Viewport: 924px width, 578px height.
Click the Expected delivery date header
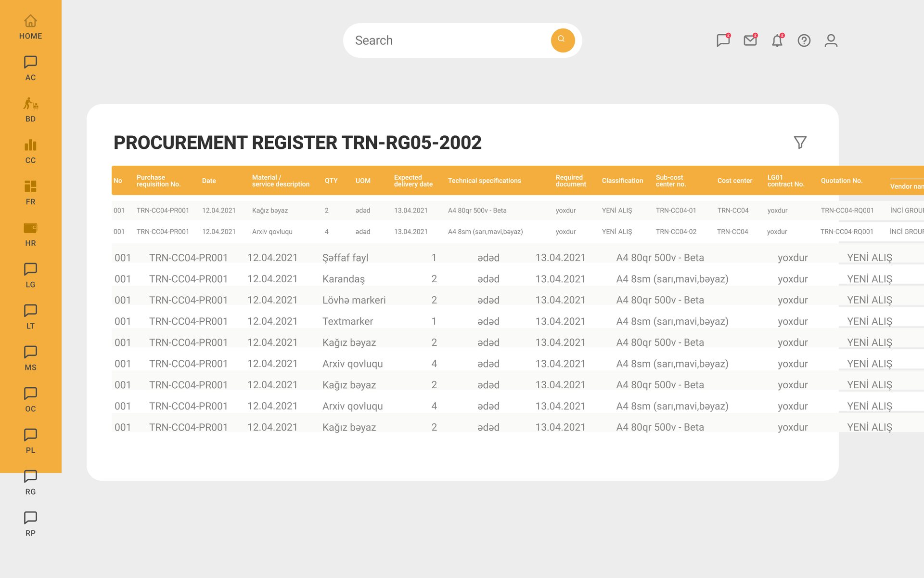(413, 181)
